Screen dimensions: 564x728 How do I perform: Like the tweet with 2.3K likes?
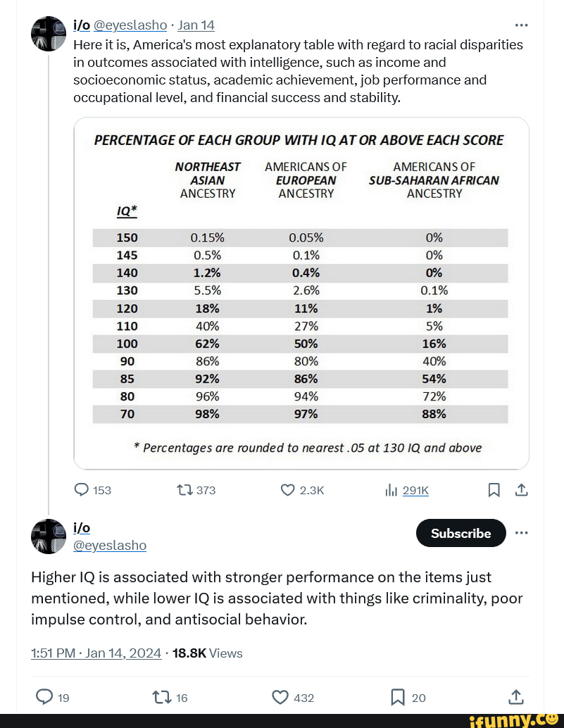coord(287,490)
